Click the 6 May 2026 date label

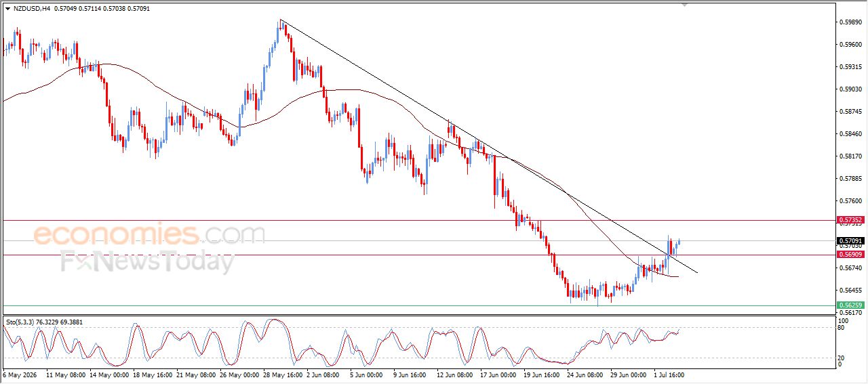point(21,374)
